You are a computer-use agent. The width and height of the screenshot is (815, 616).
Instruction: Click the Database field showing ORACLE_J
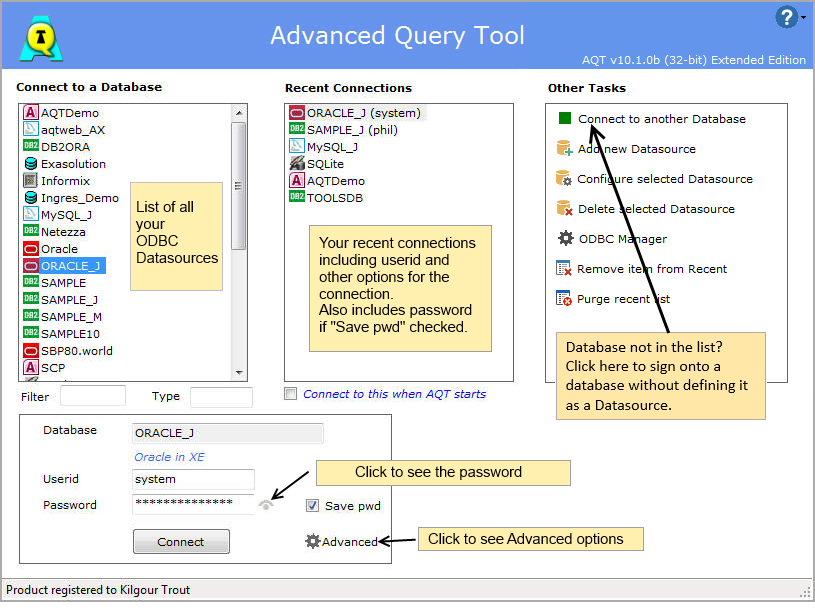tap(228, 432)
